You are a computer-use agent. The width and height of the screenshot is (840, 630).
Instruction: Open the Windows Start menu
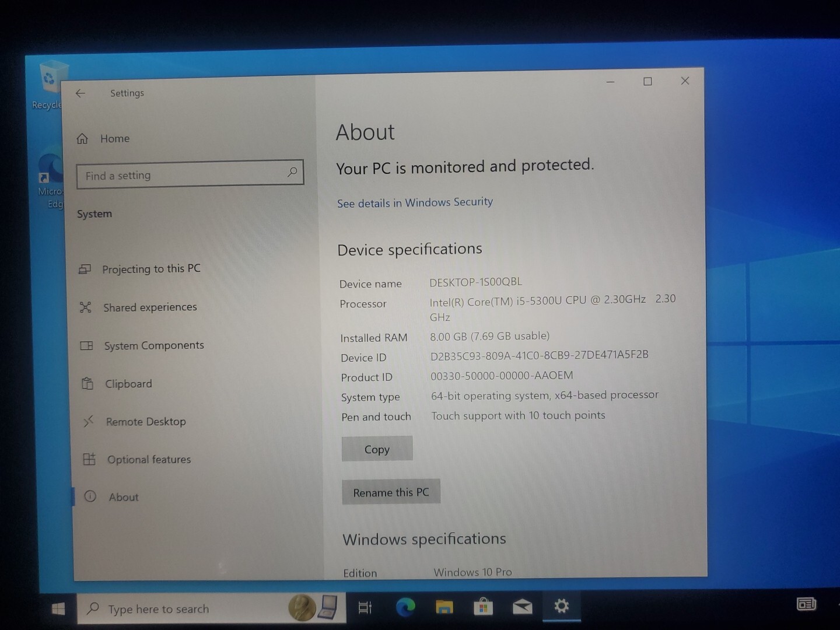58,609
